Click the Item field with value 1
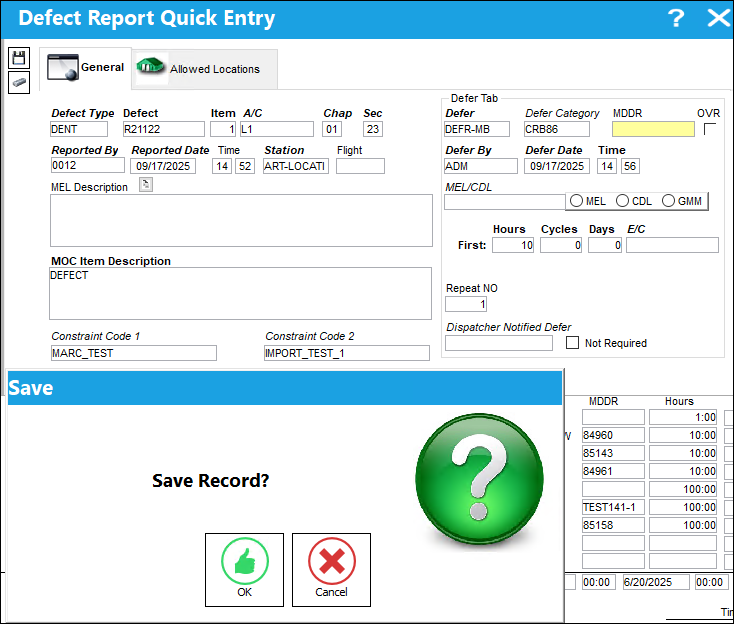The height and width of the screenshot is (624, 734). pos(223,129)
